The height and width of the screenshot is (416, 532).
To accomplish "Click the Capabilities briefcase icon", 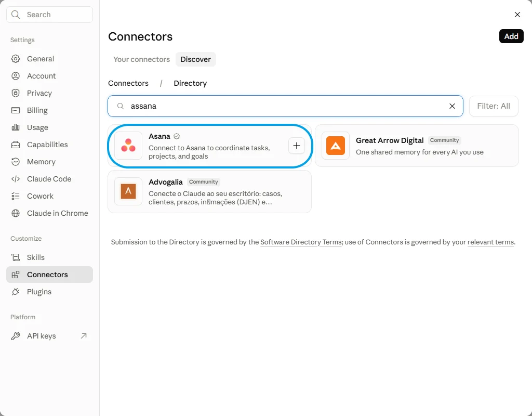I will [16, 145].
